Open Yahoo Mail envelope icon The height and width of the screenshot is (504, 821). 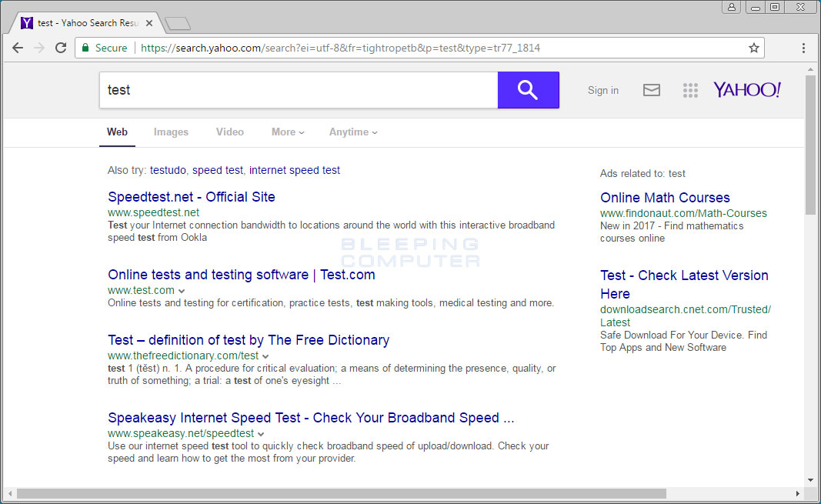[x=652, y=90]
